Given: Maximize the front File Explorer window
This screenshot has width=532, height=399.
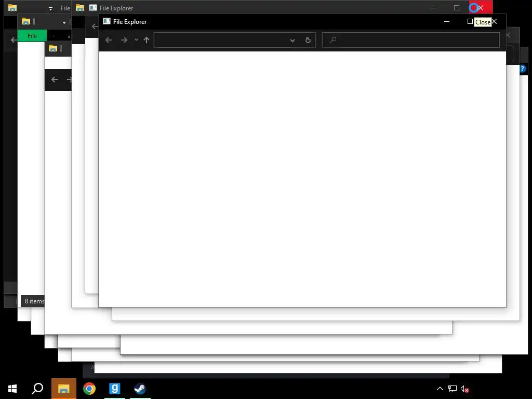Looking at the screenshot, I should coord(470,21).
